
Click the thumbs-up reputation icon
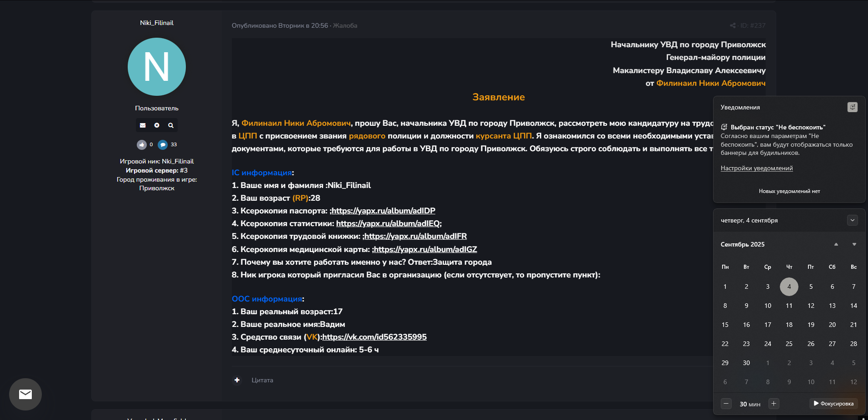[142, 144]
